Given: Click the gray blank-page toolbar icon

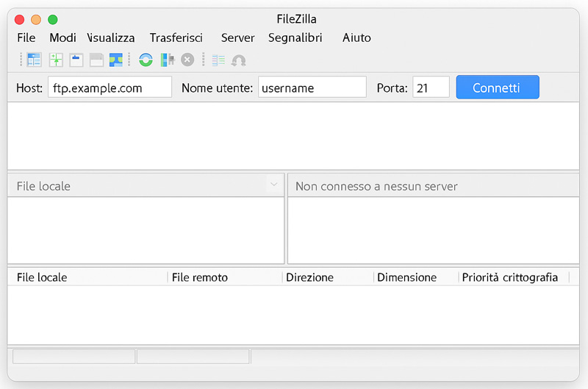Looking at the screenshot, I should 96,60.
